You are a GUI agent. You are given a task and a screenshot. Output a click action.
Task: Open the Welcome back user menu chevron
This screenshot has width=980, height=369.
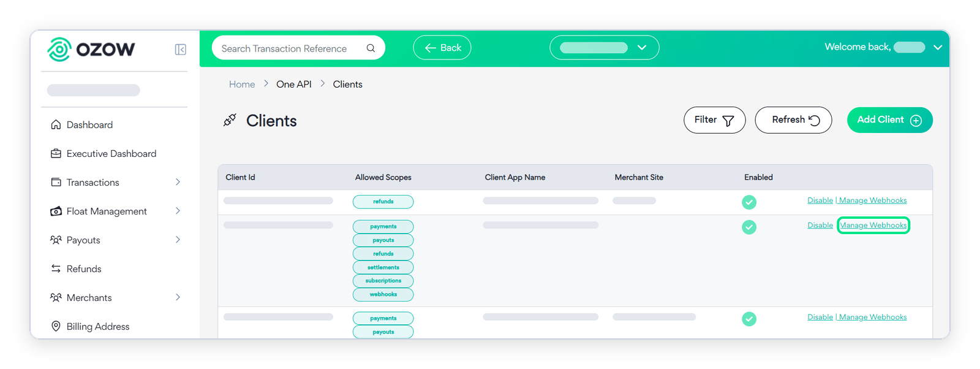(937, 47)
